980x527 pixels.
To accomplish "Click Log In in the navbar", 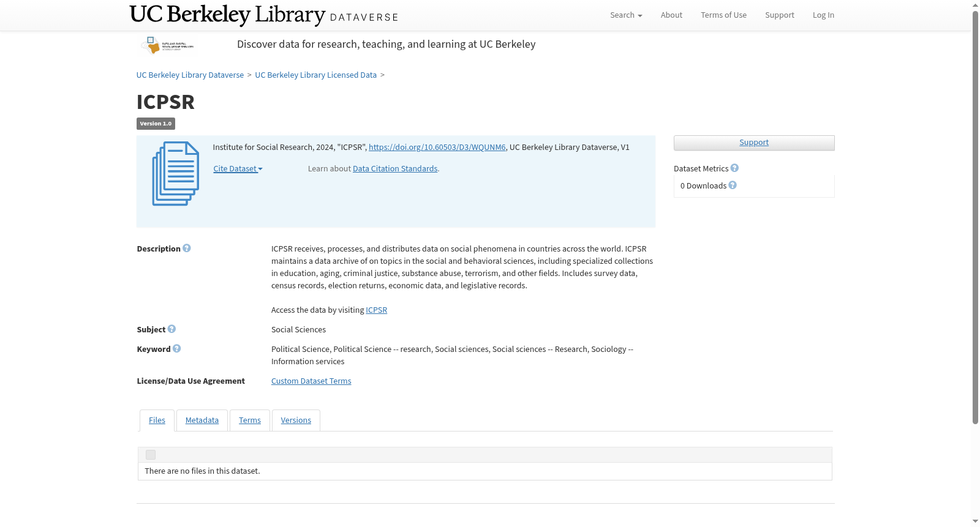I will click(x=823, y=15).
